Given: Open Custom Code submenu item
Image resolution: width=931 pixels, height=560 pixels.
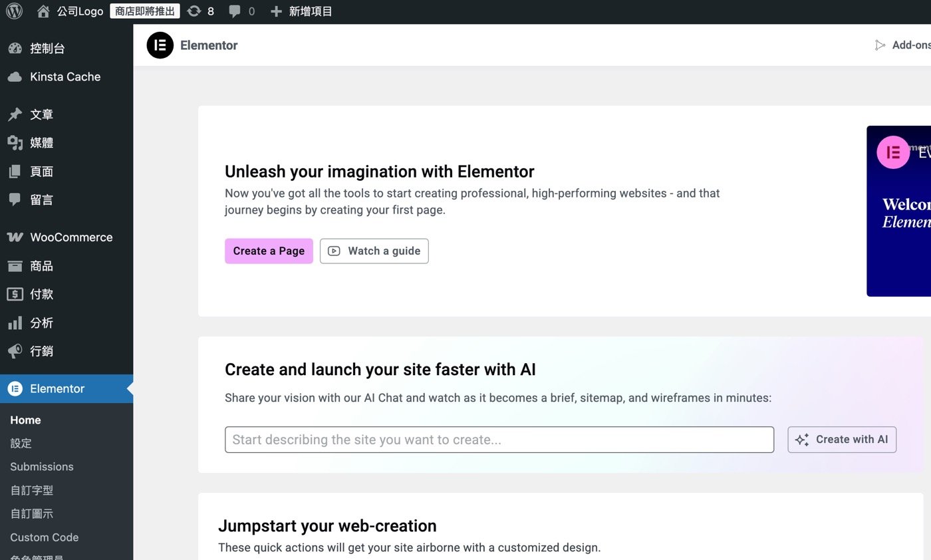Looking at the screenshot, I should 45,537.
